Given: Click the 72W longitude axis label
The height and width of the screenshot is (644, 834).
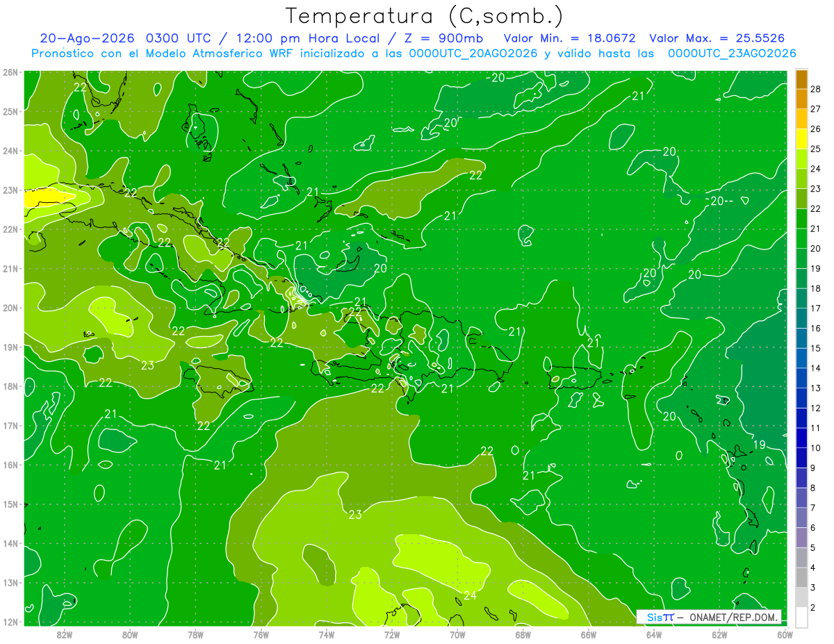Looking at the screenshot, I should (392, 634).
